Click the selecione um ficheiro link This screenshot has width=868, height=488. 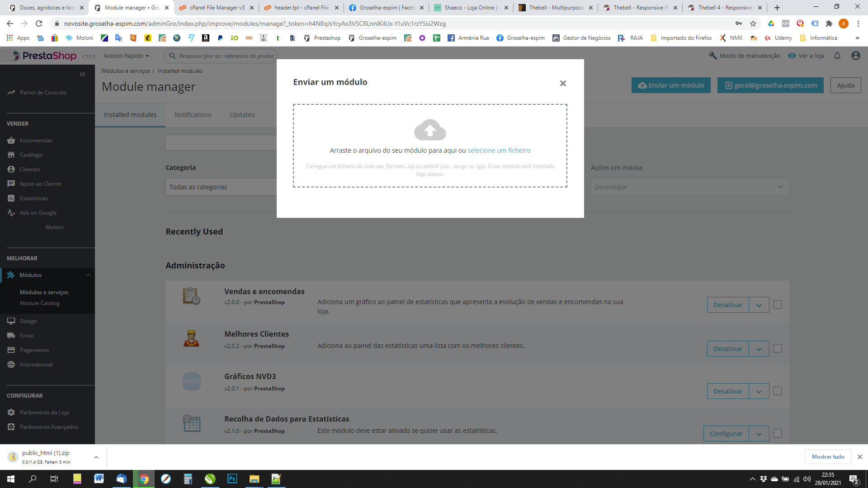coord(499,150)
